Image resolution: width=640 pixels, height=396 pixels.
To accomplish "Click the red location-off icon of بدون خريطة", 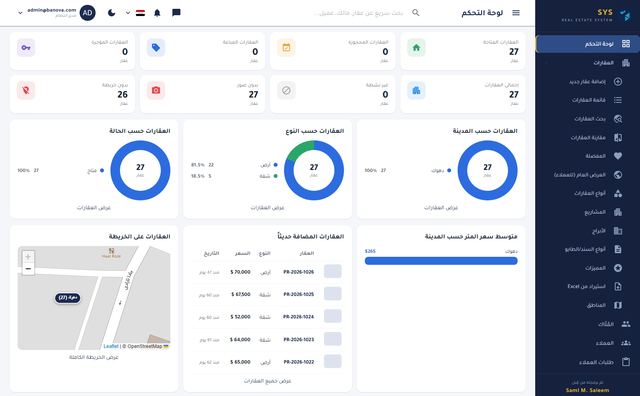I will click(26, 91).
